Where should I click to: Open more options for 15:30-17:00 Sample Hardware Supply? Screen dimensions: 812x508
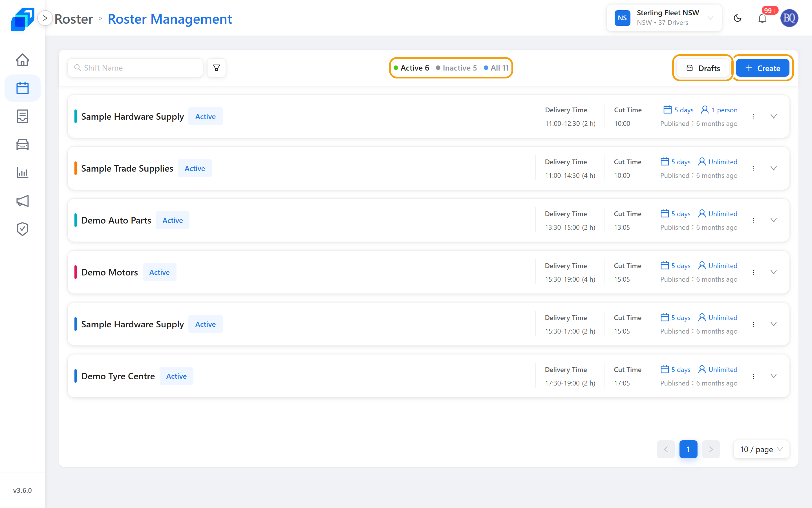tap(753, 324)
